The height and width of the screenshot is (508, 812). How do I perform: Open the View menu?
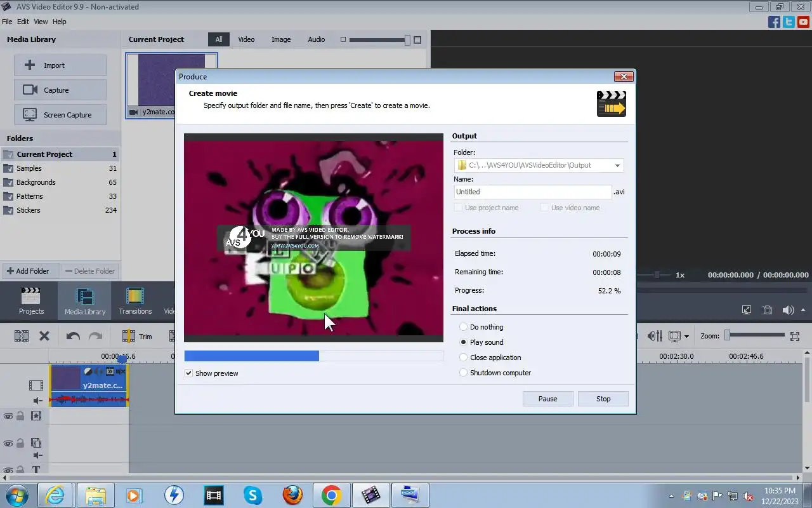point(41,22)
